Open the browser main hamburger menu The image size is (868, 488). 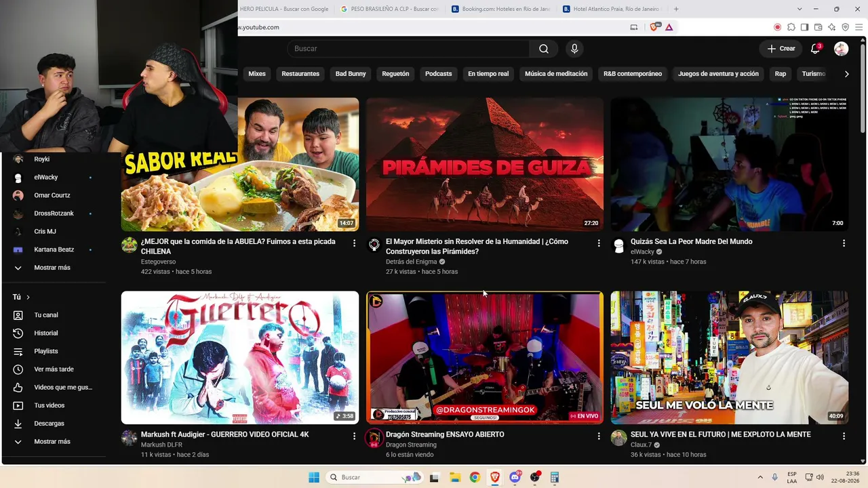[859, 27]
